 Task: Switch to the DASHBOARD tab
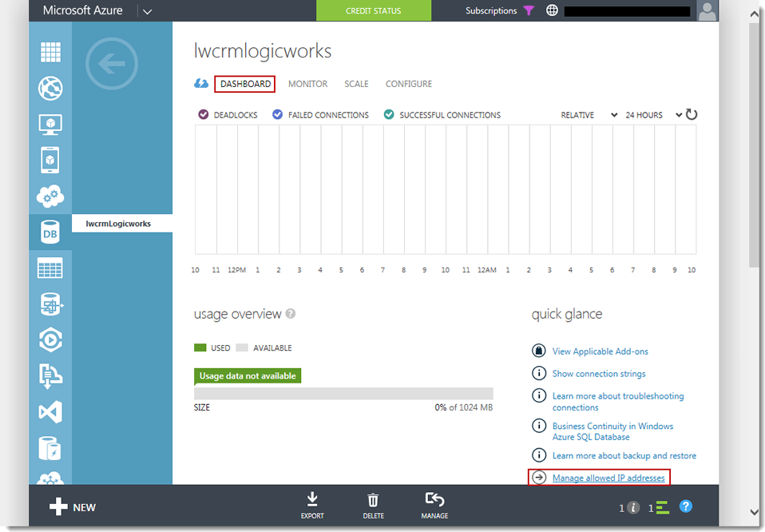pos(245,84)
